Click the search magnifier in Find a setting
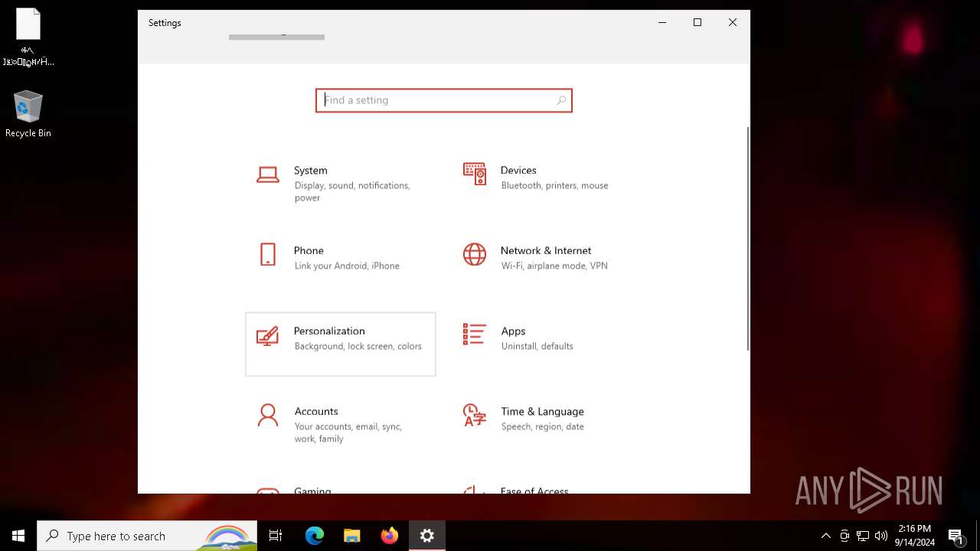 tap(561, 100)
